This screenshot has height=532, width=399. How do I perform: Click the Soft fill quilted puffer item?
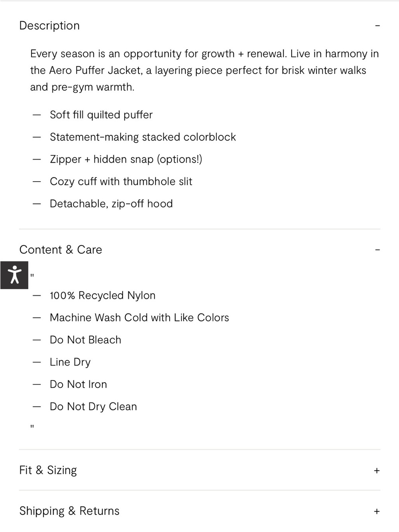[x=101, y=115]
